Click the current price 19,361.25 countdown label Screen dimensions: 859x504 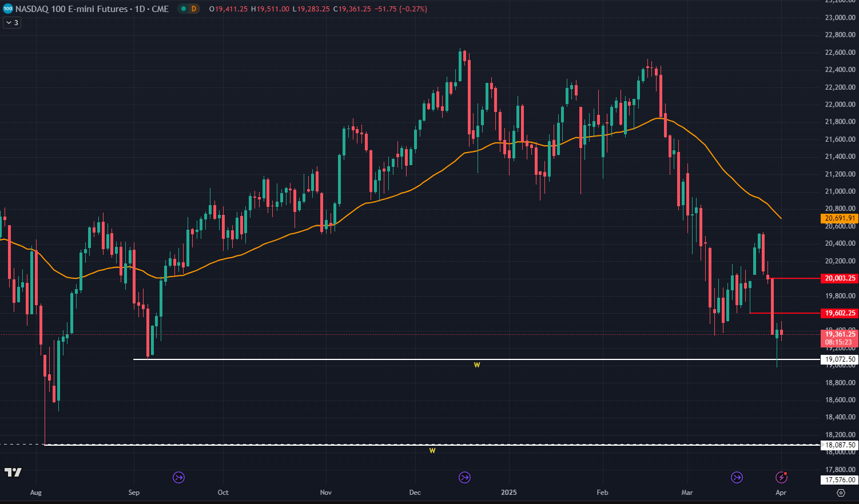coord(840,338)
